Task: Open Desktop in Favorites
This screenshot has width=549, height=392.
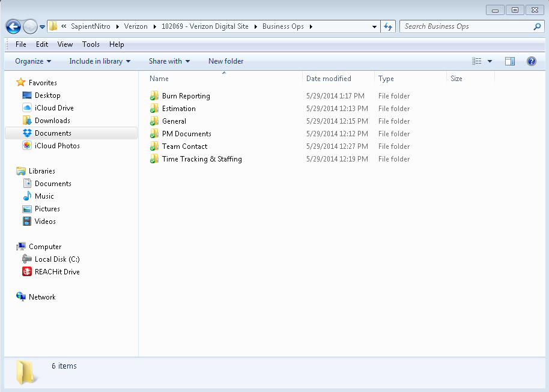Action: click(47, 95)
